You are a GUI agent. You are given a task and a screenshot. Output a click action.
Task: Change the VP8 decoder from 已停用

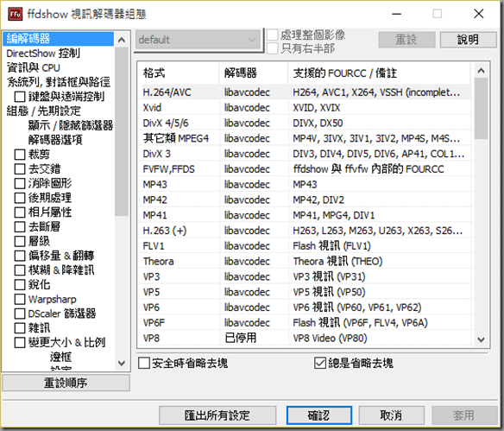coord(241,338)
